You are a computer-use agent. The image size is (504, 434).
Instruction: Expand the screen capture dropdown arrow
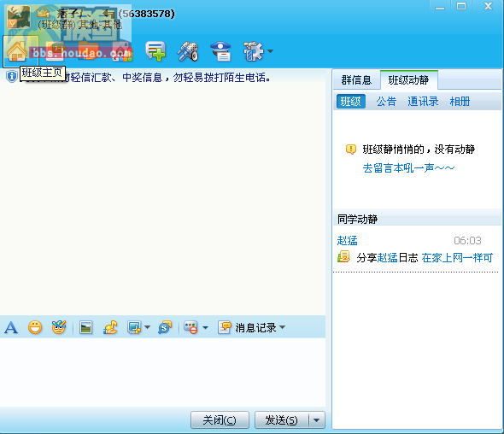(x=147, y=327)
